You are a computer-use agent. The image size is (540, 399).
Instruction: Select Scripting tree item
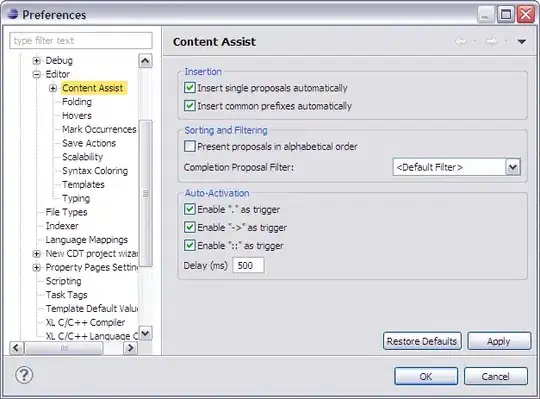(x=63, y=281)
